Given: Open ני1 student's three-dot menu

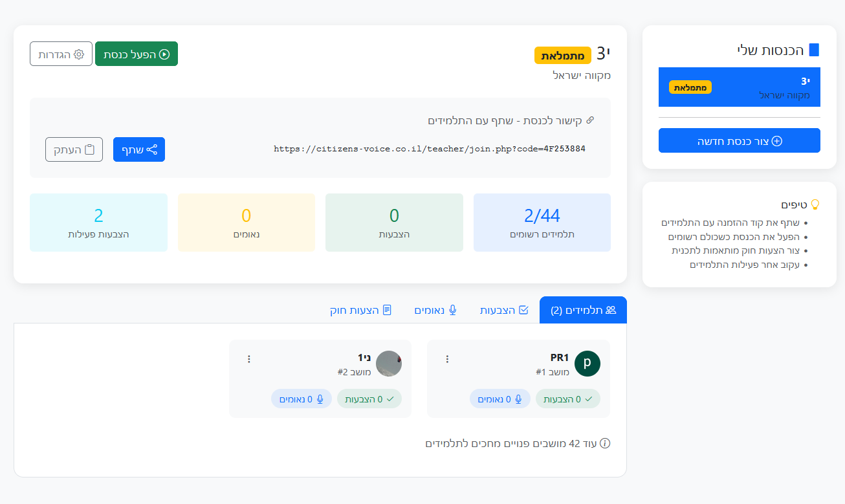Looking at the screenshot, I should click(x=249, y=358).
